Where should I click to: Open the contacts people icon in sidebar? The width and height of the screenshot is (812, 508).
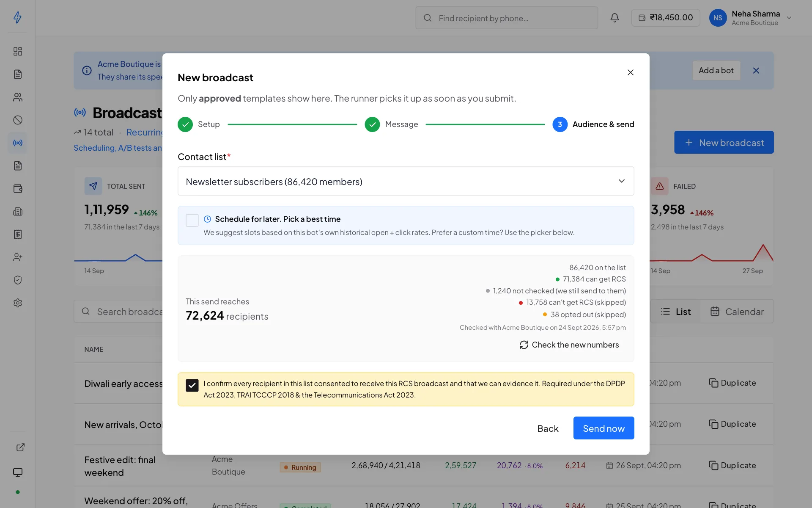pyautogui.click(x=17, y=97)
